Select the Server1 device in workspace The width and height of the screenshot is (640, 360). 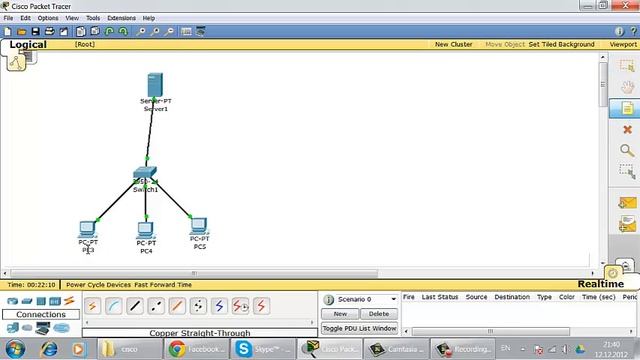[155, 85]
